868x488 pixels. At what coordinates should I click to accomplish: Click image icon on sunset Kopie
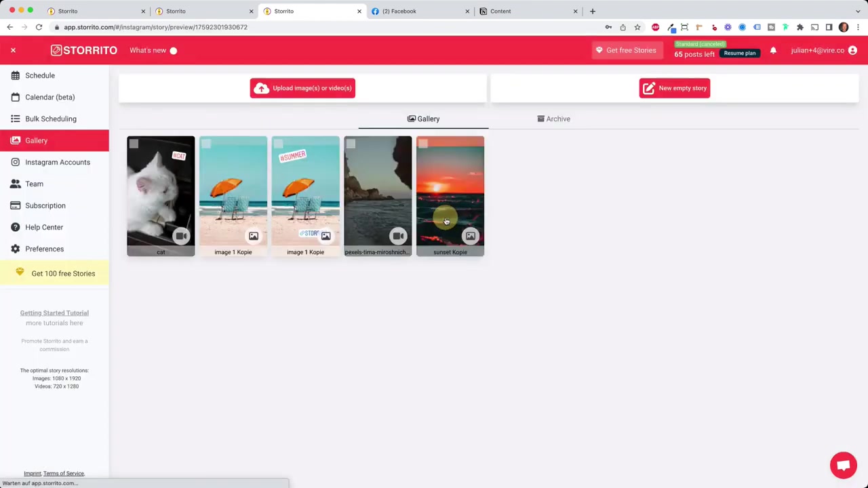pos(471,236)
